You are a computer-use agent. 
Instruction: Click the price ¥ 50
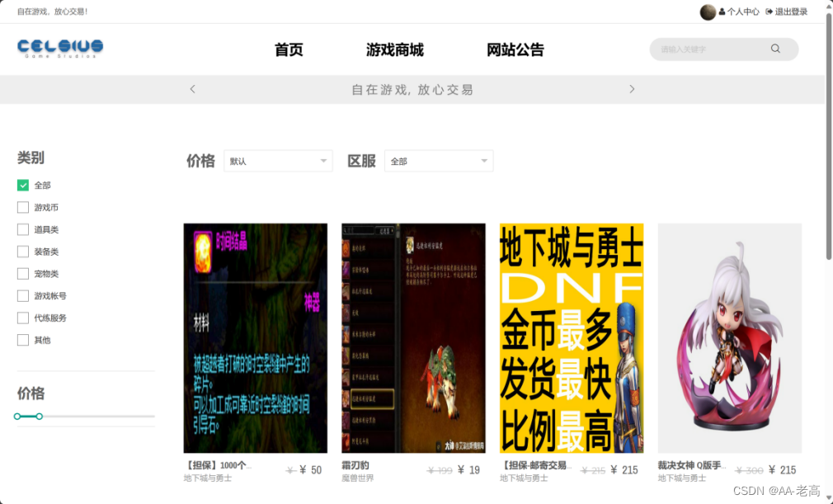pyautogui.click(x=310, y=470)
